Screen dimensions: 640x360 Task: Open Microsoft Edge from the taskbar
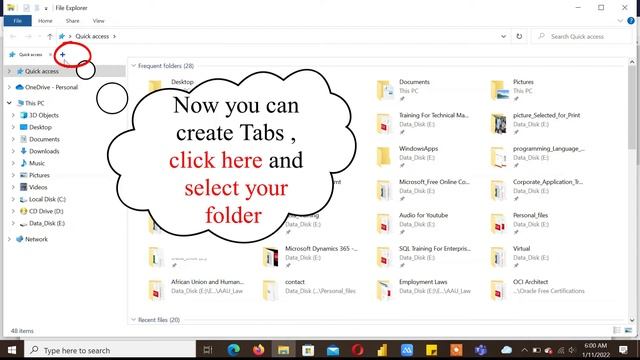tap(234, 350)
